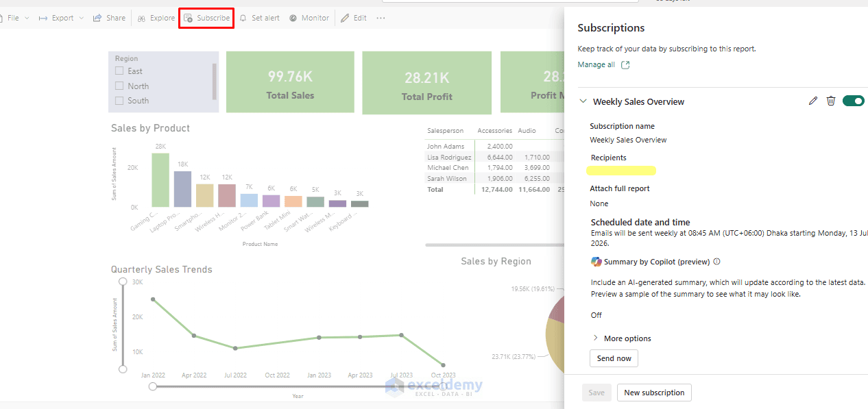Expand More options
Image resolution: width=868 pixels, height=409 pixels.
point(622,338)
